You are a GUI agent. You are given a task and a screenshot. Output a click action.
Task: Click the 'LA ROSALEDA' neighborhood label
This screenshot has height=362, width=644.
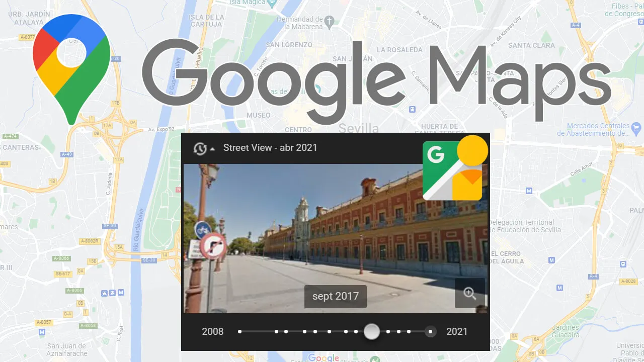tap(399, 50)
